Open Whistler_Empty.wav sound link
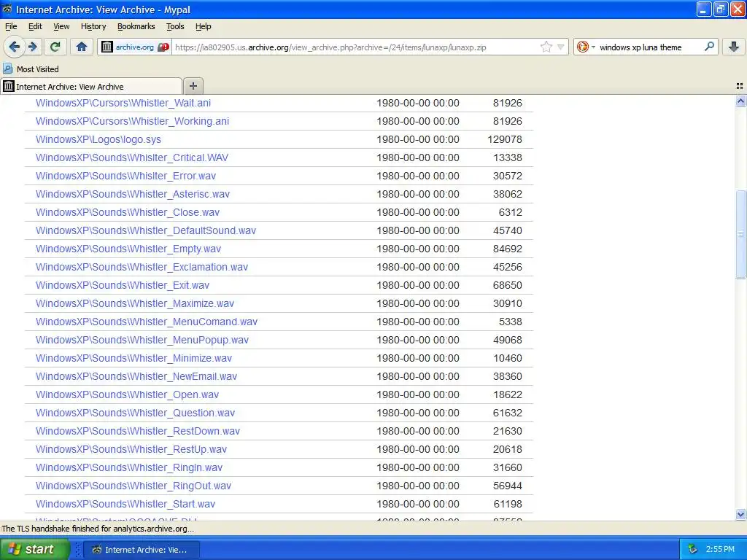The height and width of the screenshot is (560, 747). click(x=128, y=249)
